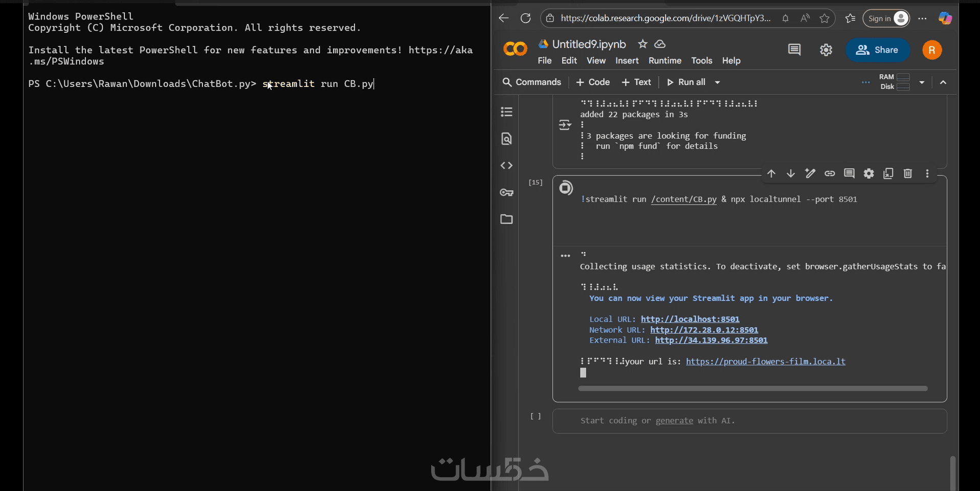The height and width of the screenshot is (491, 980).
Task: Open the browser favorites list
Action: point(850,18)
